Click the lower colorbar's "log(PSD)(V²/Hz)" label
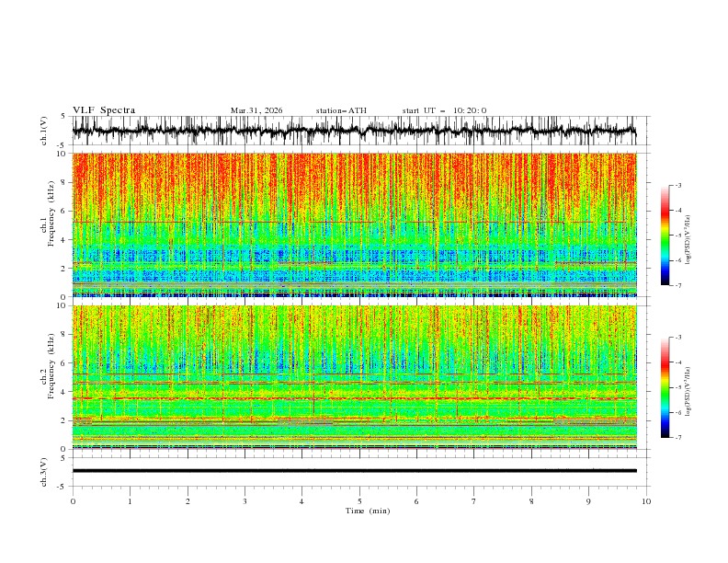 (688, 391)
